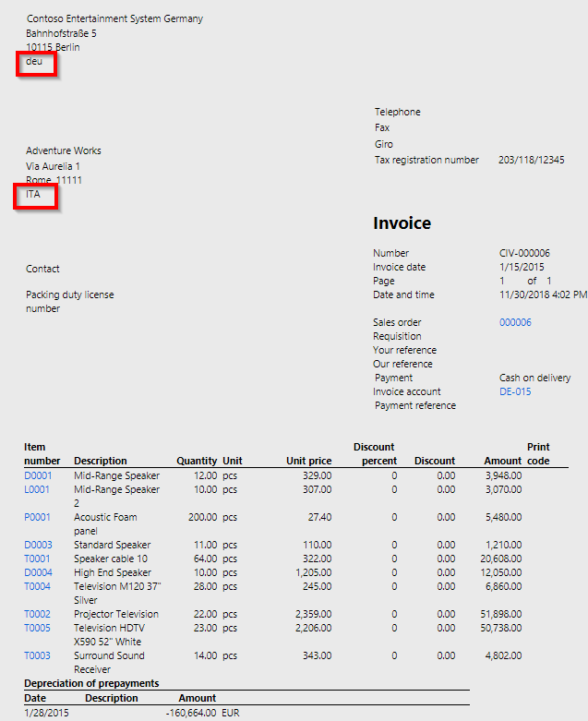
Task: Click the Unit price column header
Action: point(308,461)
